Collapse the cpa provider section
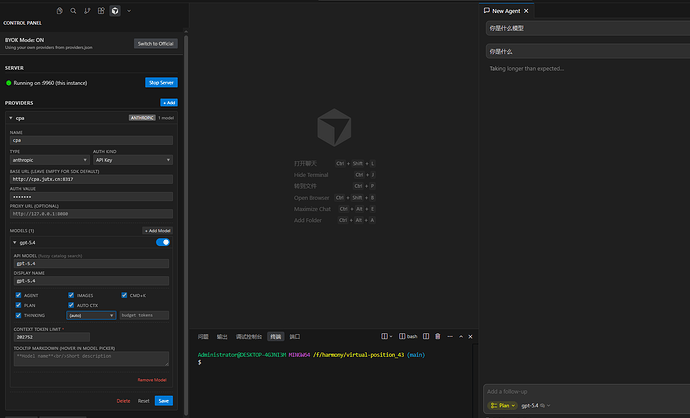The image size is (690, 418). coord(11,118)
